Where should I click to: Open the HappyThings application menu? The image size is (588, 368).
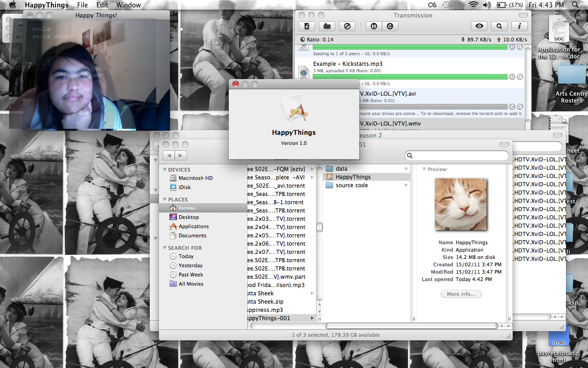[x=46, y=5]
